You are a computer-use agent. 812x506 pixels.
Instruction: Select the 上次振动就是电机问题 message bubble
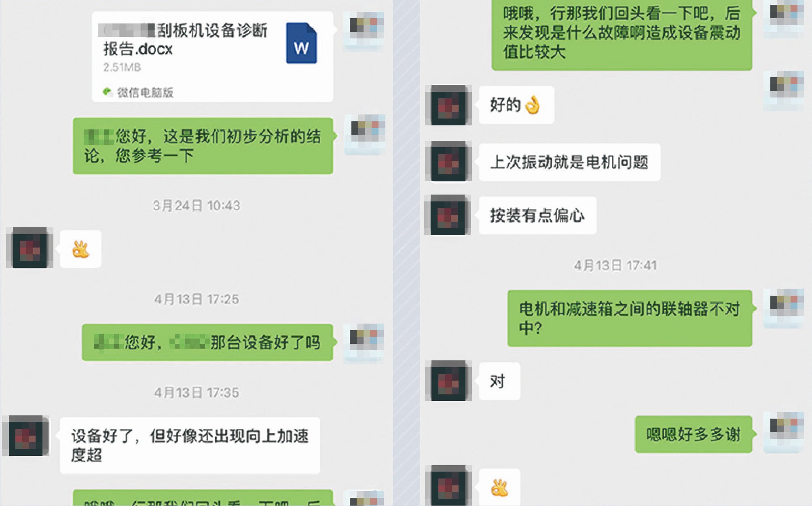coord(569,162)
